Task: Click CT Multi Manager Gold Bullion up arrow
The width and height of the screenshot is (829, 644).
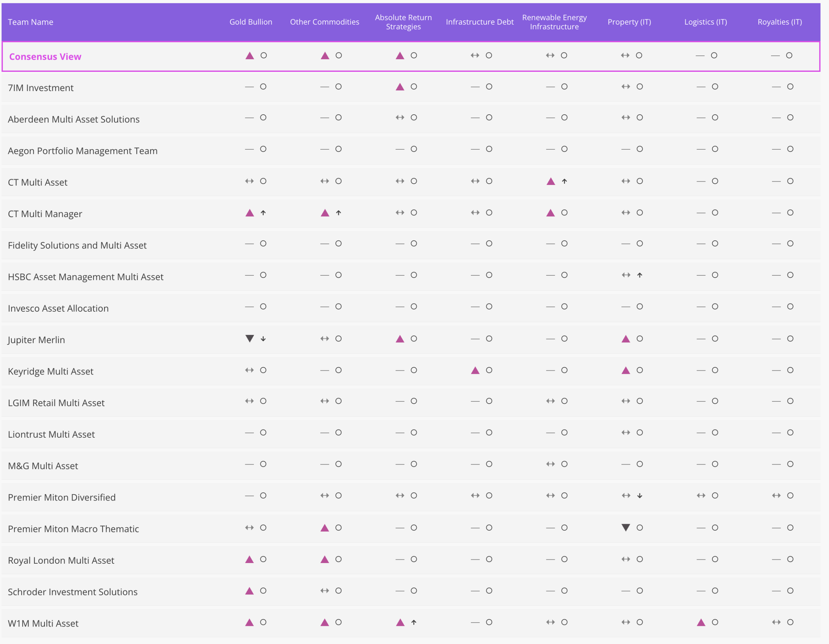Action: pyautogui.click(x=263, y=213)
